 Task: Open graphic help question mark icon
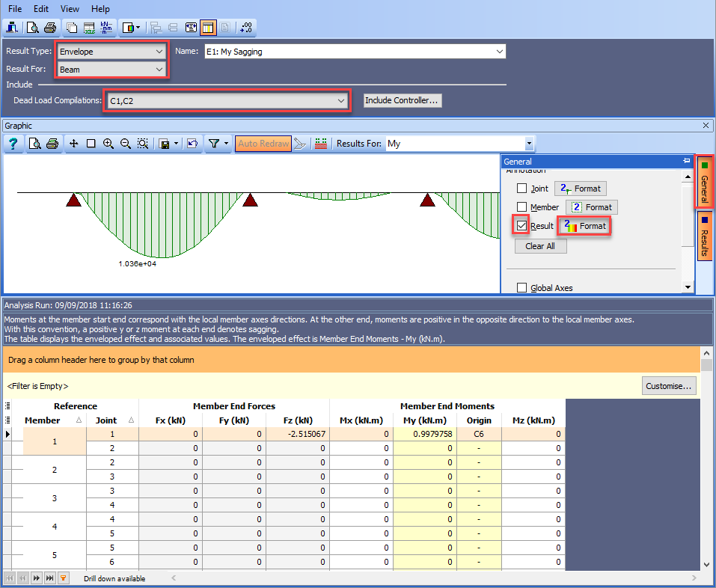(13, 144)
